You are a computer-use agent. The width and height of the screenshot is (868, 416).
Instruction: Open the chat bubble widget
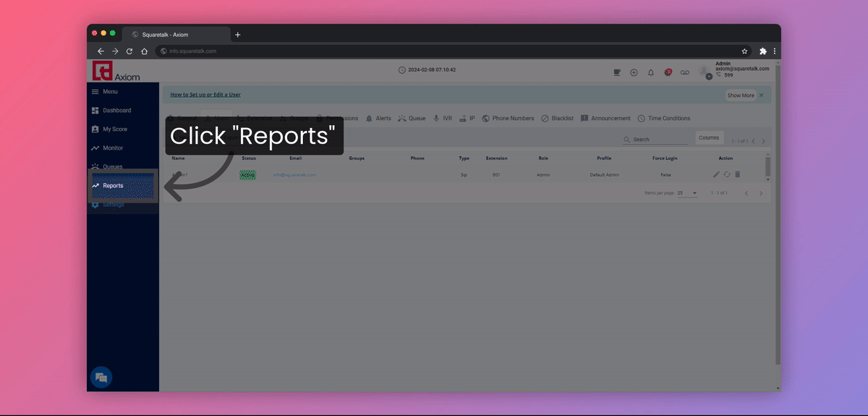(101, 378)
